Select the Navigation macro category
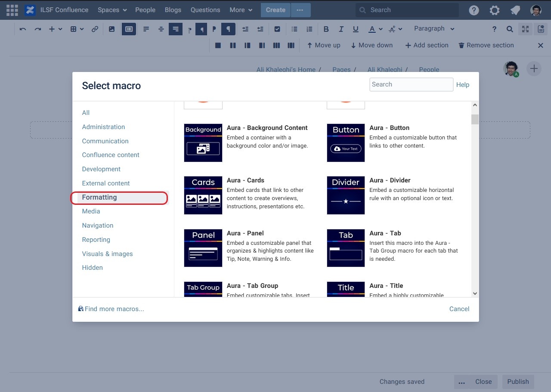Image resolution: width=551 pixels, height=392 pixels. 98,225
